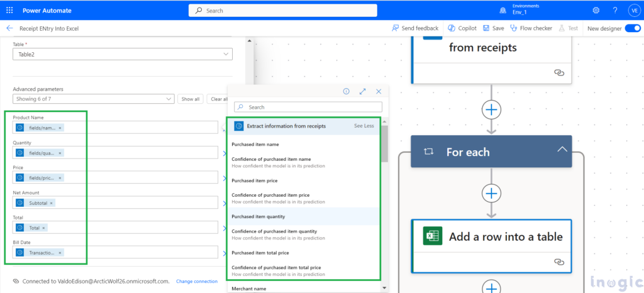Click Show all button

(x=191, y=99)
